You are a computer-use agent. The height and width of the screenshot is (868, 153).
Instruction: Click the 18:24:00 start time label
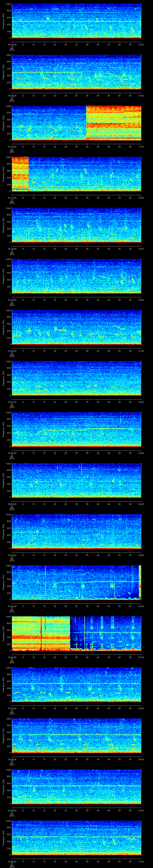[12, 555]
